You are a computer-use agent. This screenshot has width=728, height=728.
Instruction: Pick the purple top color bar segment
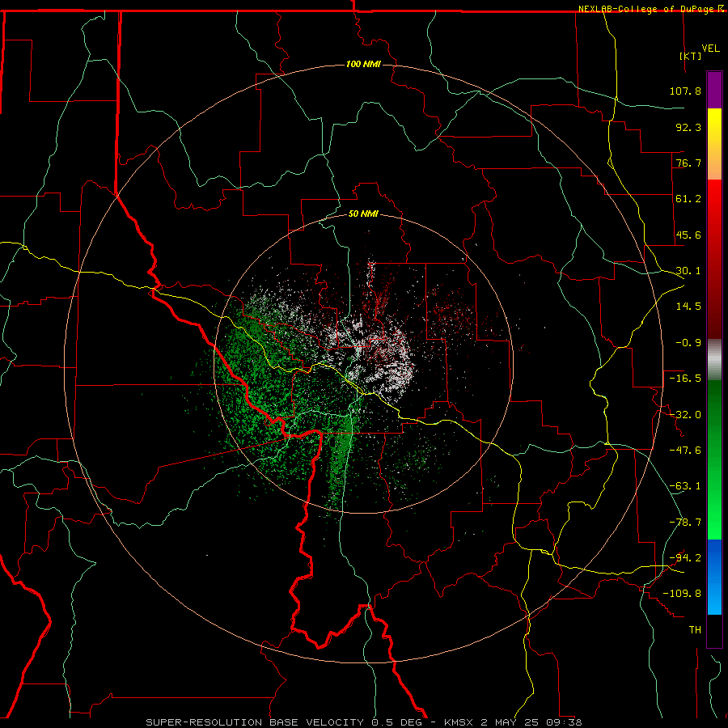click(x=714, y=90)
